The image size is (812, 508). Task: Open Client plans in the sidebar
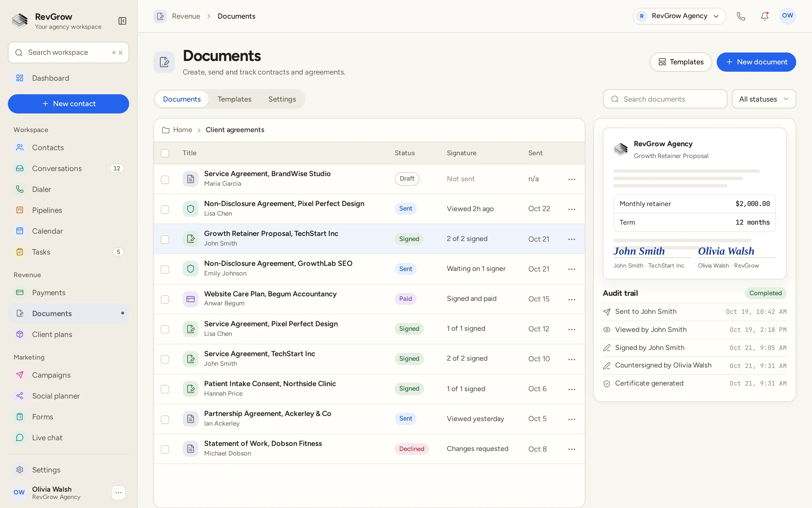click(69, 334)
